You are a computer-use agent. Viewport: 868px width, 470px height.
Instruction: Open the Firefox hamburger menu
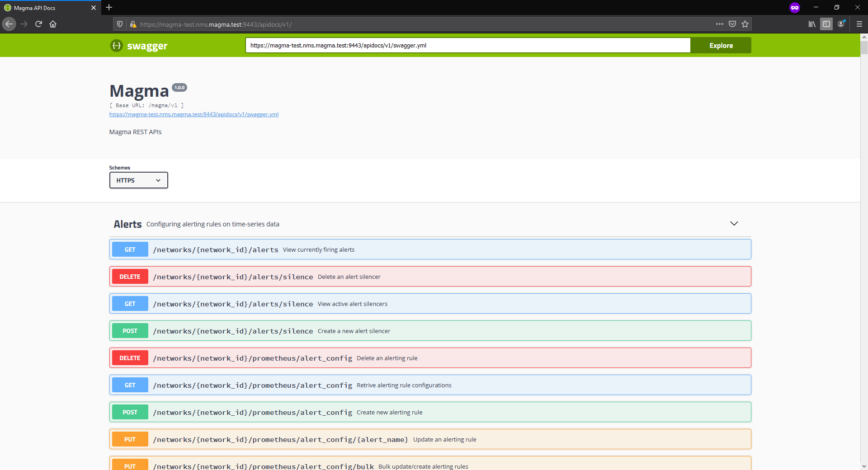tap(859, 24)
